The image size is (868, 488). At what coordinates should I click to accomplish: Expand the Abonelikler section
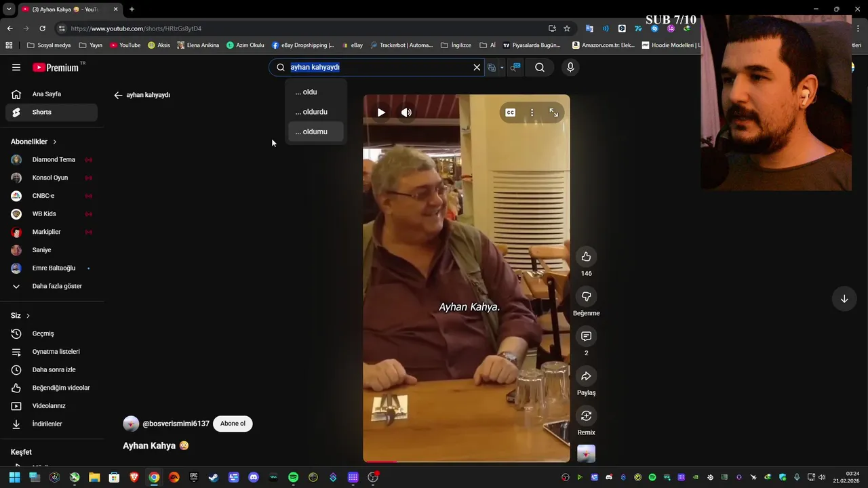coord(34,142)
